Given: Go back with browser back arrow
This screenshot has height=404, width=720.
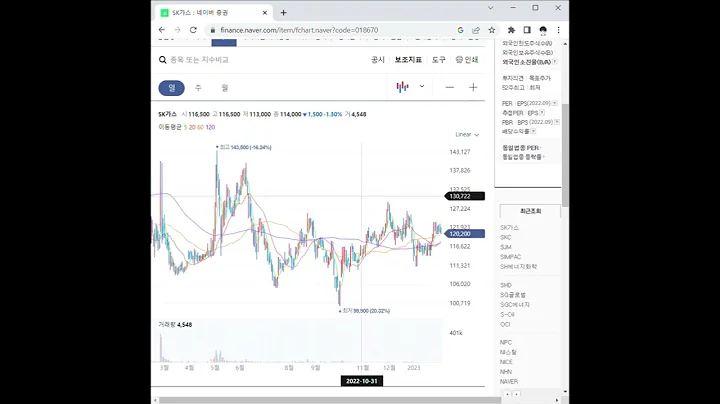Looking at the screenshot, I should pos(162,30).
